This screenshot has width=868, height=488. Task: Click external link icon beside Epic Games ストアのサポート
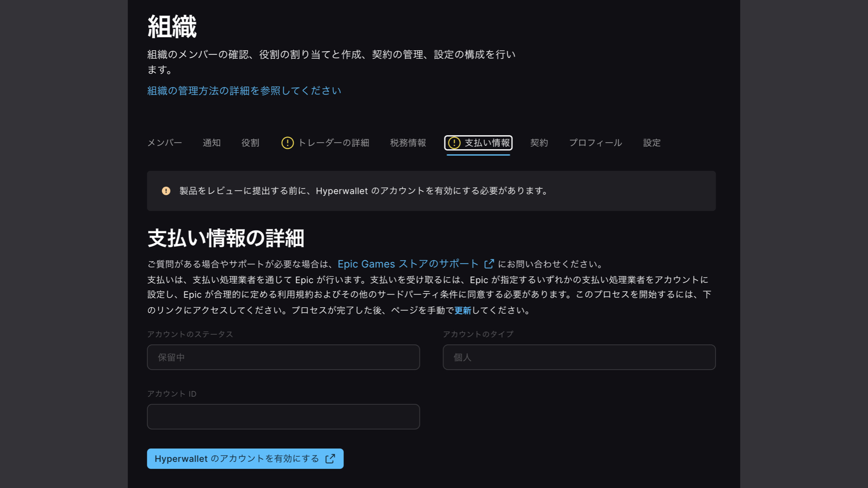pos(489,264)
